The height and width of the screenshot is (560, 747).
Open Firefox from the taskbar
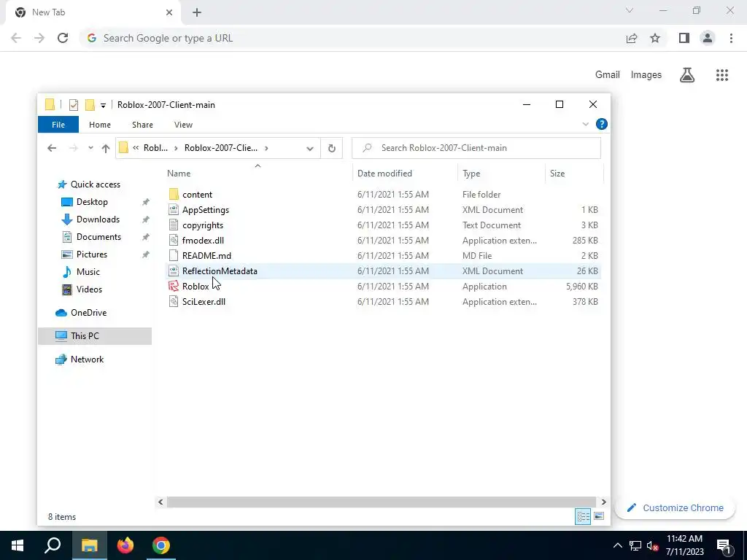point(125,545)
